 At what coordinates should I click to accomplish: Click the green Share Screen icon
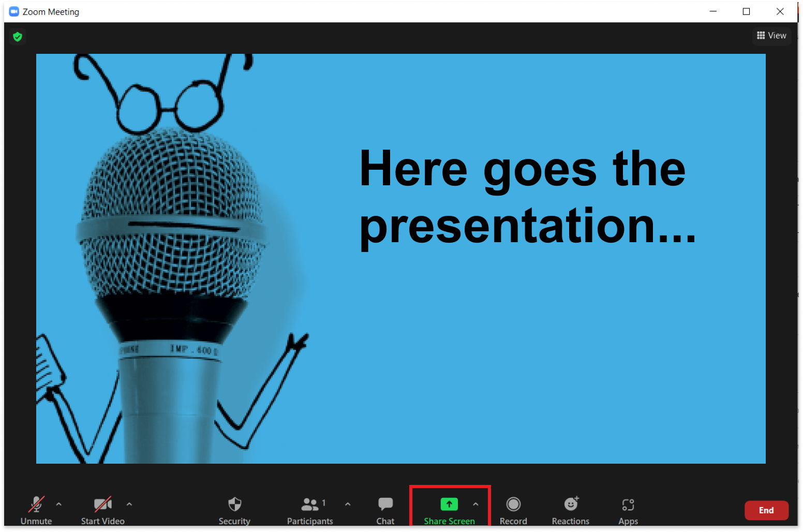[449, 504]
